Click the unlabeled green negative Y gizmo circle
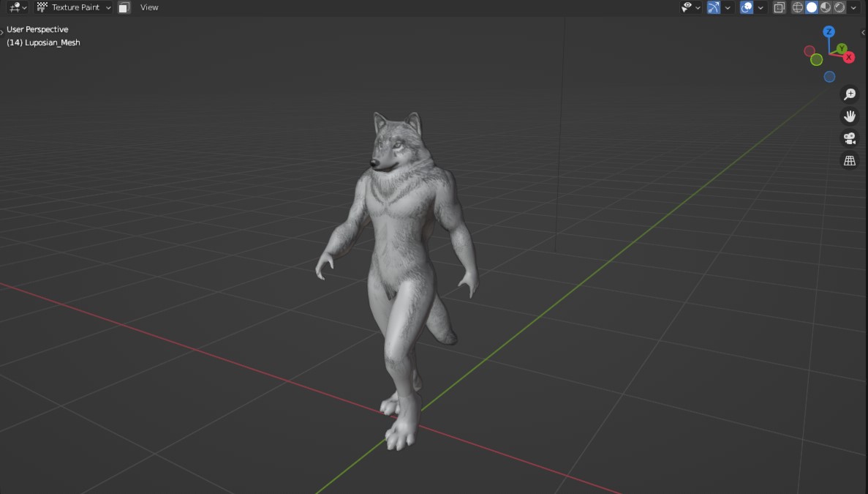 point(817,60)
